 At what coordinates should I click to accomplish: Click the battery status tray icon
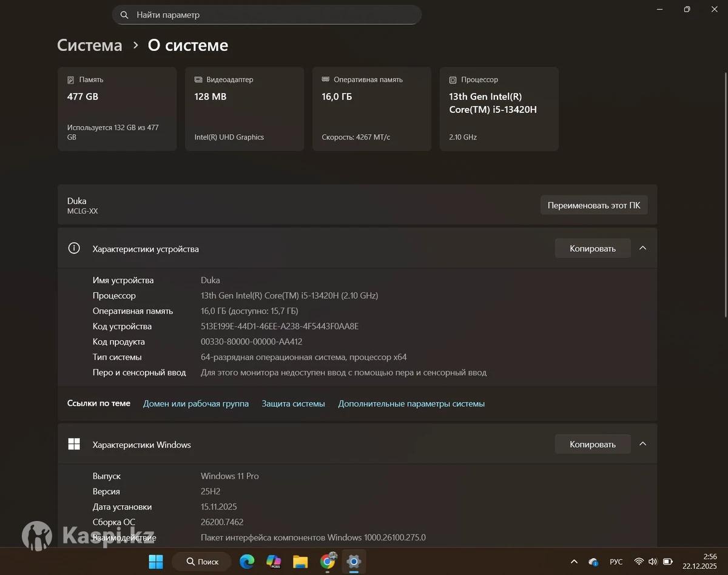pyautogui.click(x=668, y=562)
